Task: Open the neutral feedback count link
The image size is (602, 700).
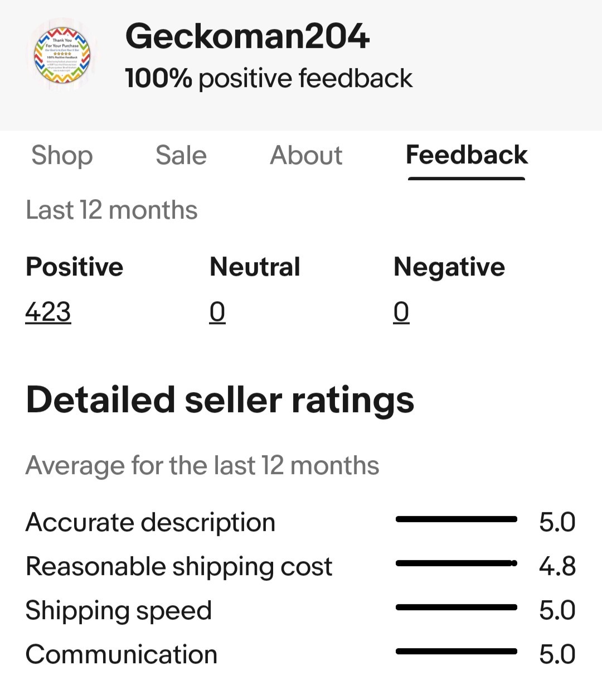Action: point(217,312)
